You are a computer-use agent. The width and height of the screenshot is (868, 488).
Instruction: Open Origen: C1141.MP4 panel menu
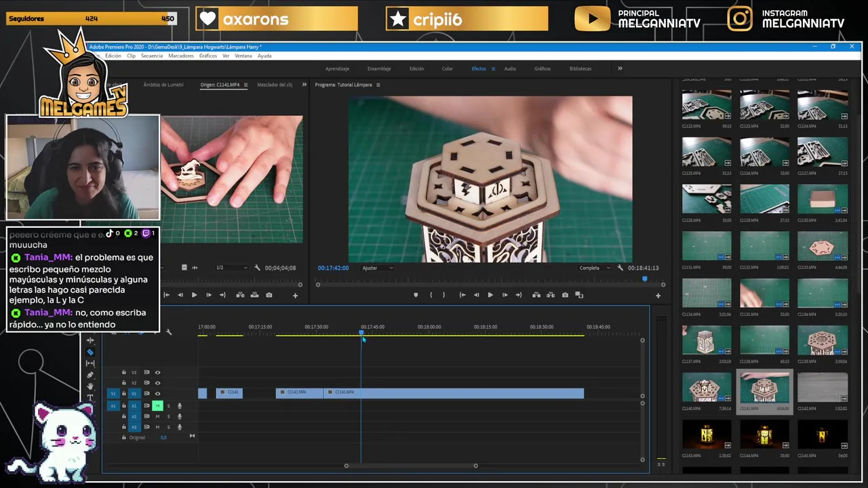click(245, 85)
